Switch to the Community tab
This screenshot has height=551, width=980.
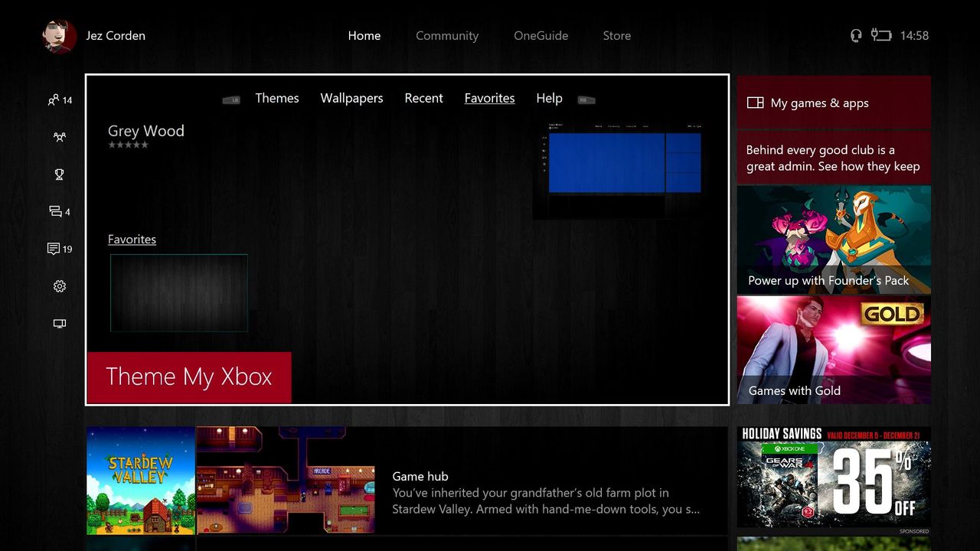click(x=447, y=36)
